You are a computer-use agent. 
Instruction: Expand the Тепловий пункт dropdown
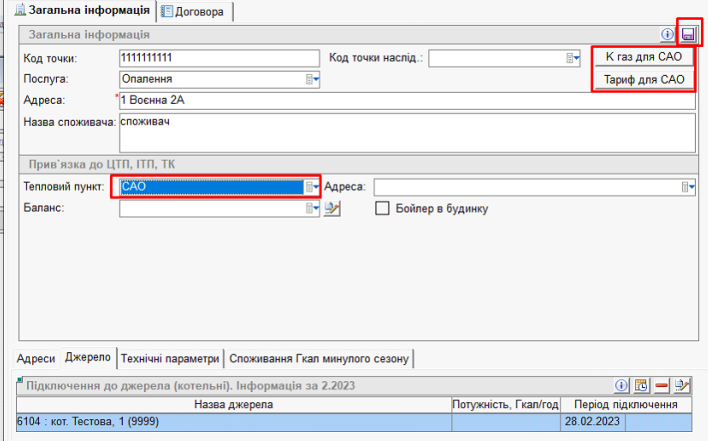[x=312, y=187]
